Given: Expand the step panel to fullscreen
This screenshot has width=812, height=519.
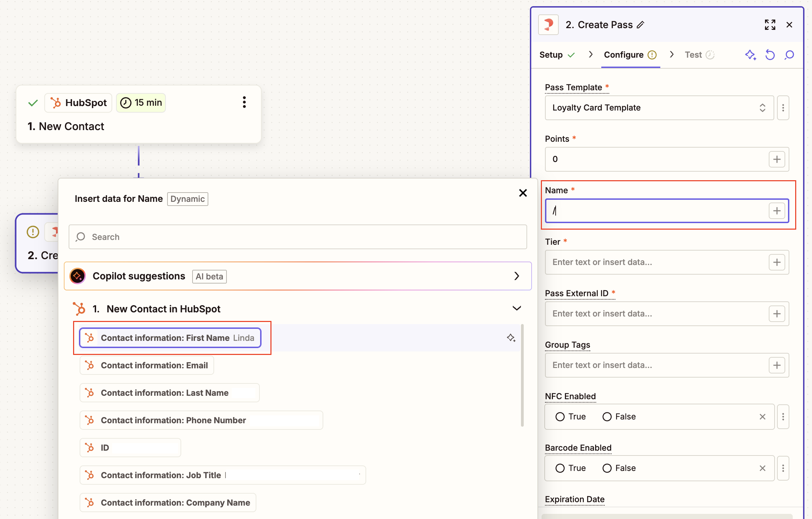Looking at the screenshot, I should pos(770,25).
